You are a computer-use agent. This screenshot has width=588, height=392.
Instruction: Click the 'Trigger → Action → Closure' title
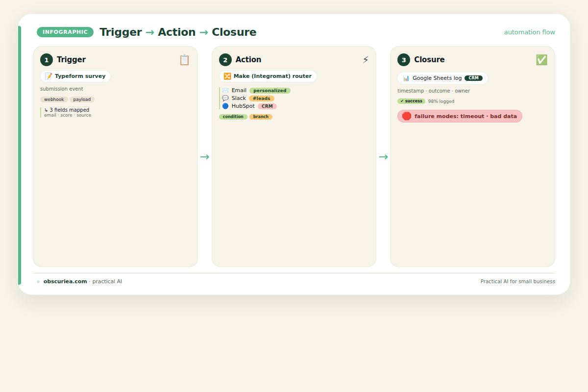point(178,32)
